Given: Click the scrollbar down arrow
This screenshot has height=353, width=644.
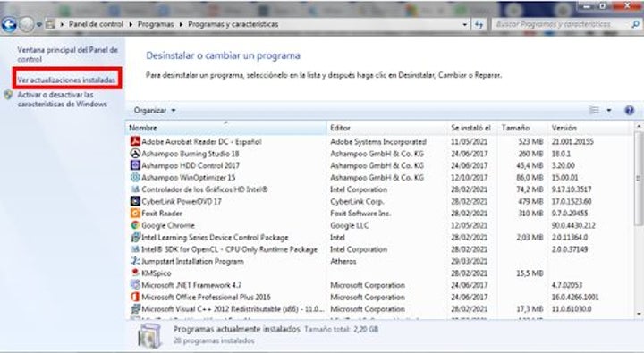Looking at the screenshot, I should click(639, 314).
